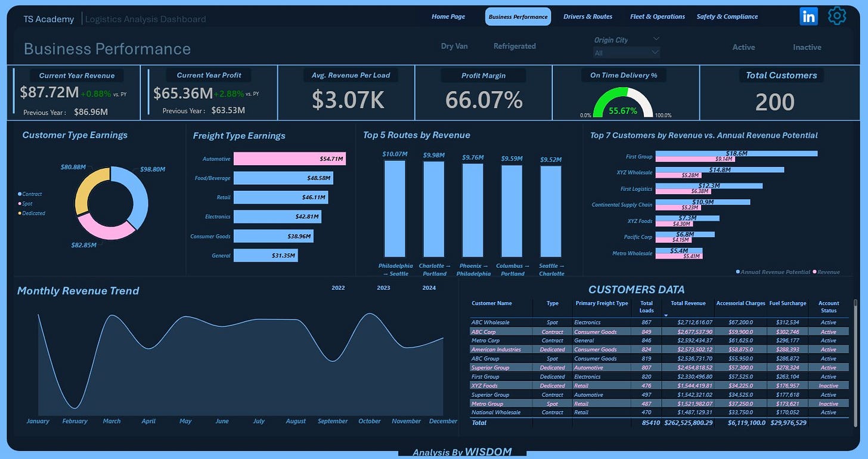Screen dimensions: 868x459
Task: Click the Spot legend marker
Action: (20, 203)
